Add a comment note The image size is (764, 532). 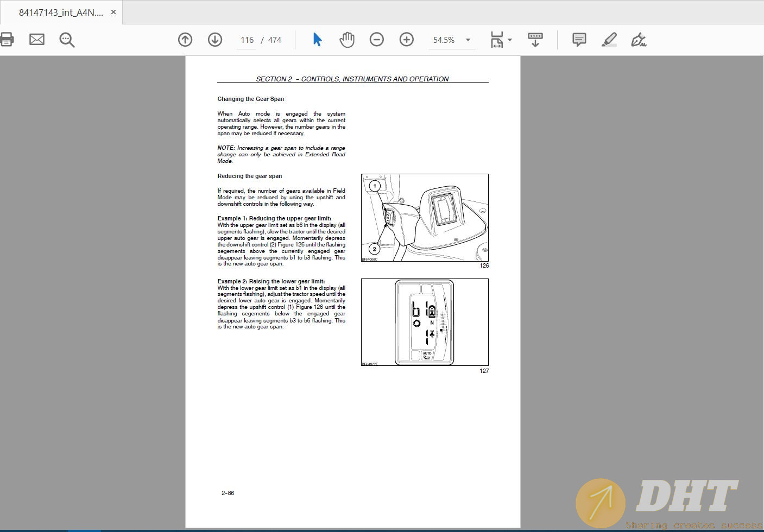pos(579,40)
